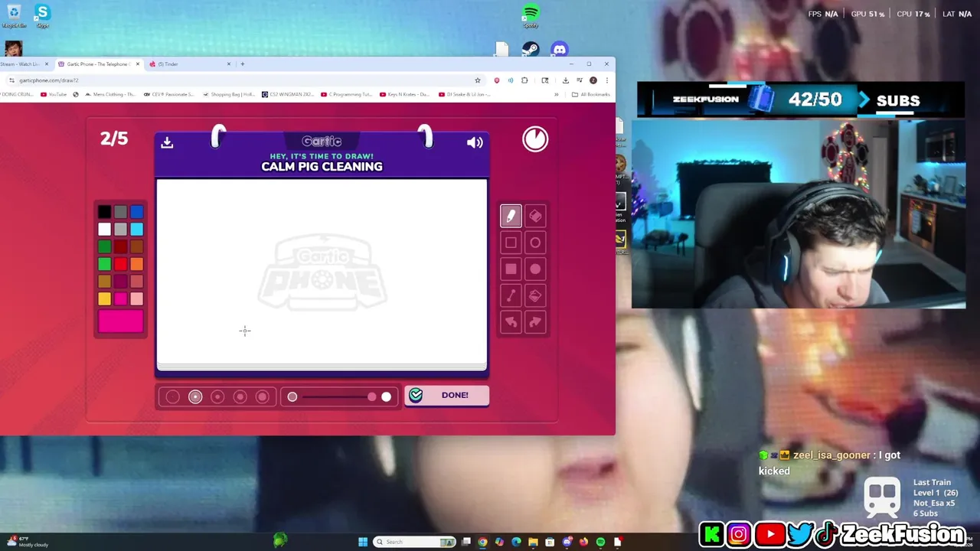Pick the dark green color swatch
This screenshot has width=980, height=551.
click(104, 246)
